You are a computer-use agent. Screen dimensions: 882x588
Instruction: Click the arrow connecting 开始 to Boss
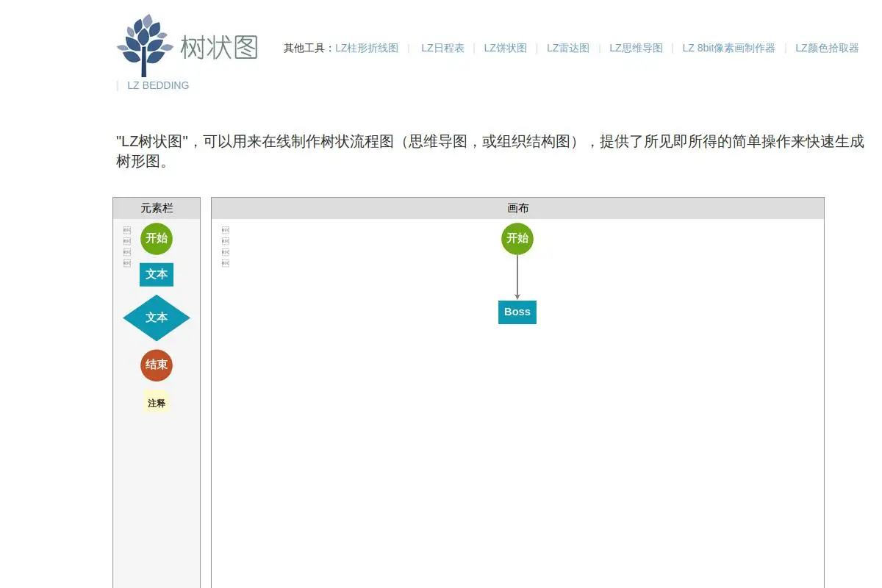(517, 277)
